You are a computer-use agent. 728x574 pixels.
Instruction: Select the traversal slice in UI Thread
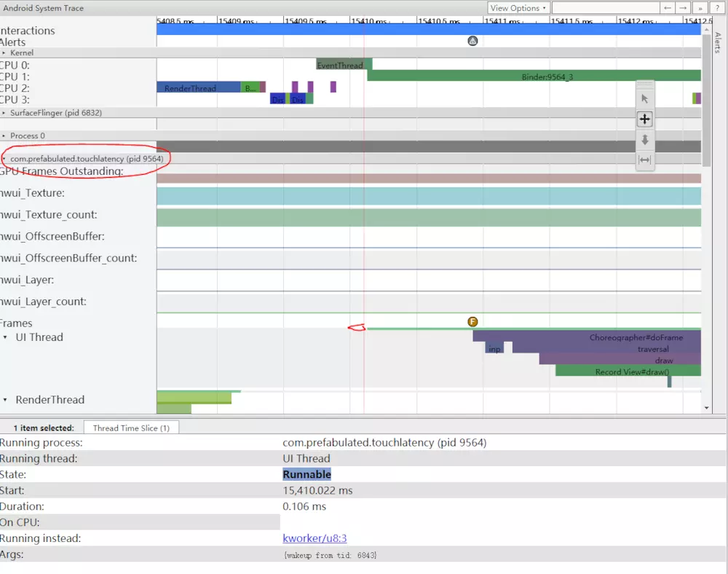606,348
